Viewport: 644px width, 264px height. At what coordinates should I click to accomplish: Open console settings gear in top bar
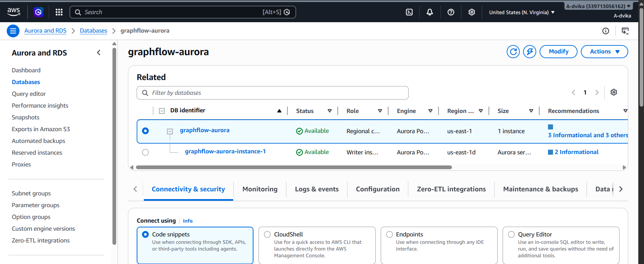[472, 12]
